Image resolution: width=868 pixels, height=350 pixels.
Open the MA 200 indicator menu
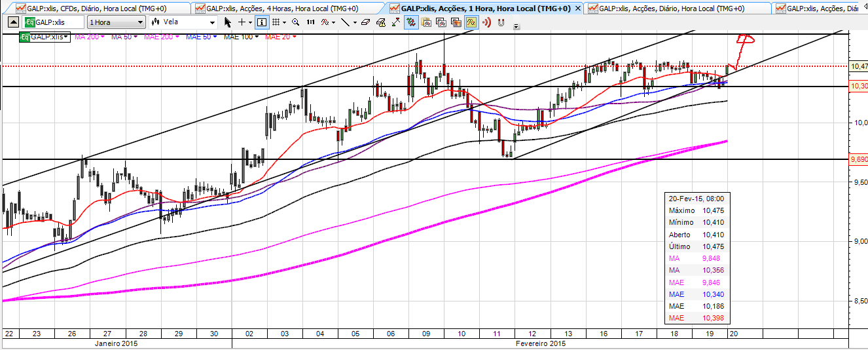point(88,37)
